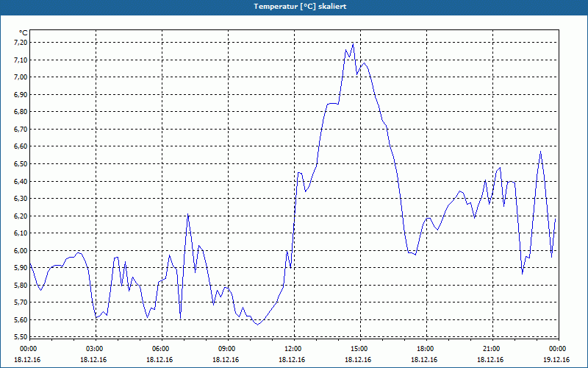
Task: Click the '15:00' x-axis time label
Action: [359, 349]
